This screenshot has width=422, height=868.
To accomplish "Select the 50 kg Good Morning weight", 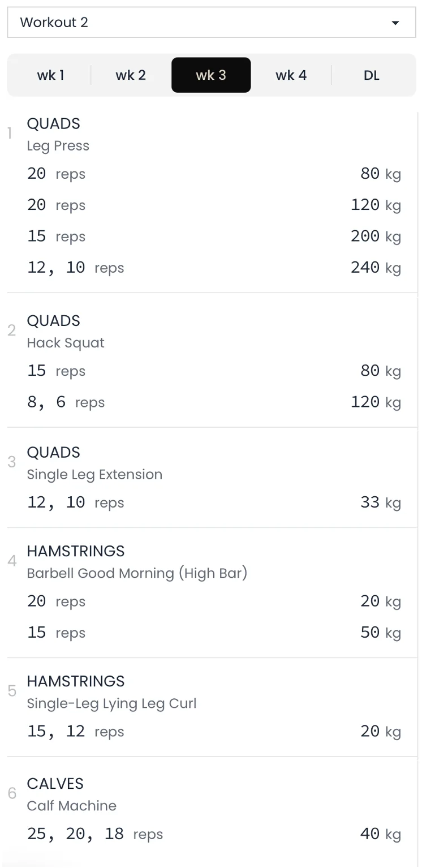I will (380, 633).
